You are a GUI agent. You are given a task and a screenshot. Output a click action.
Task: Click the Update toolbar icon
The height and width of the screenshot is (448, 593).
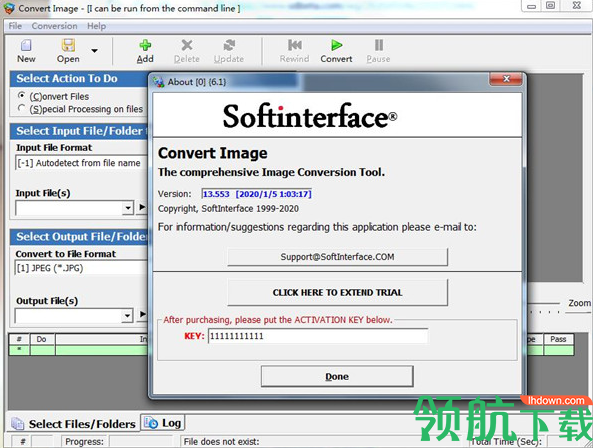click(229, 45)
